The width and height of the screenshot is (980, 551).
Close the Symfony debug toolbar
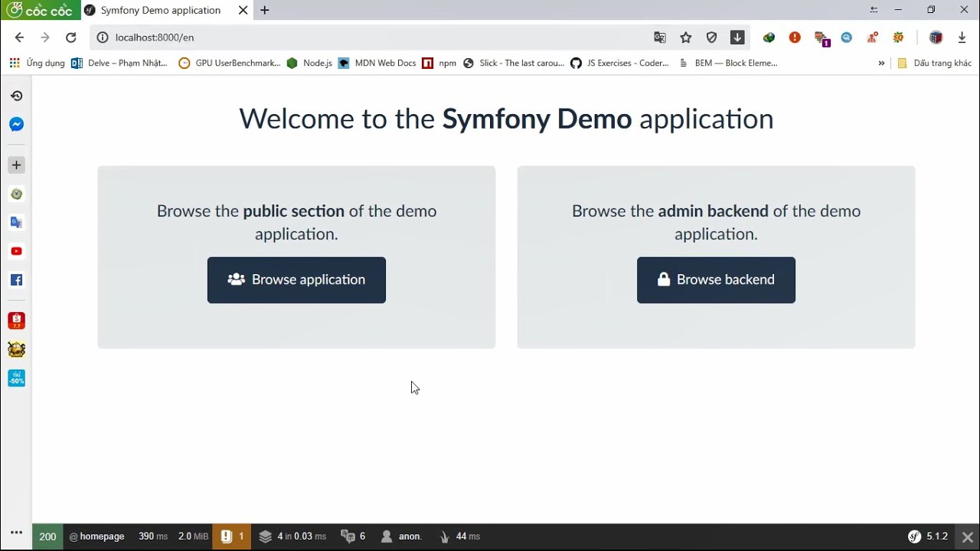968,537
